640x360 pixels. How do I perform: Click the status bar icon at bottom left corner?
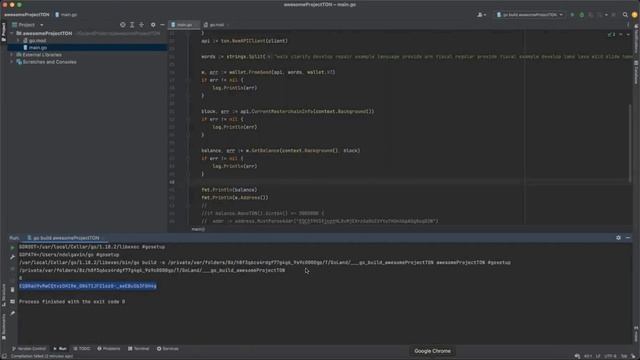[4, 356]
